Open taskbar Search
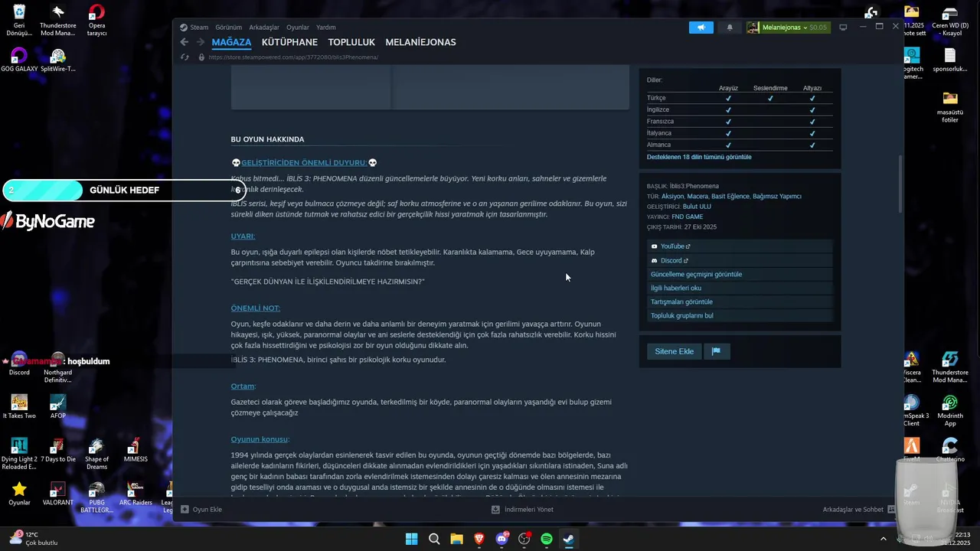The width and height of the screenshot is (980, 551). coord(434,539)
